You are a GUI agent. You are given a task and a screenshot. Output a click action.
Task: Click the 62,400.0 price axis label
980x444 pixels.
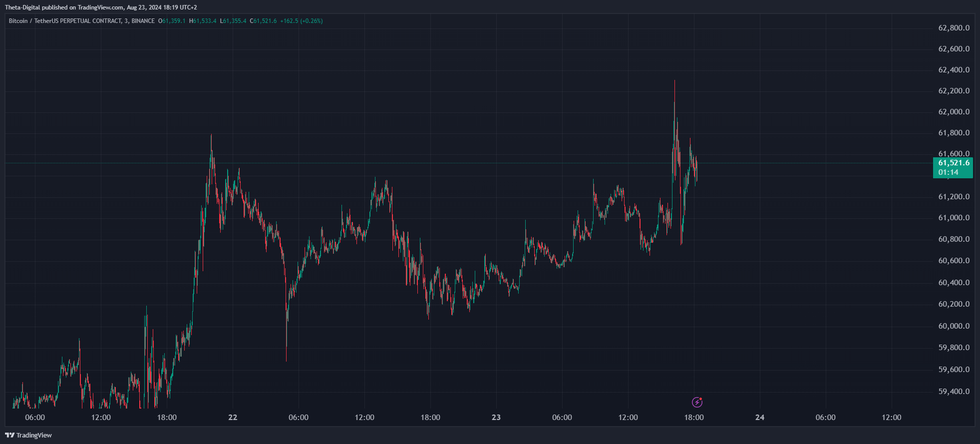pyautogui.click(x=954, y=70)
